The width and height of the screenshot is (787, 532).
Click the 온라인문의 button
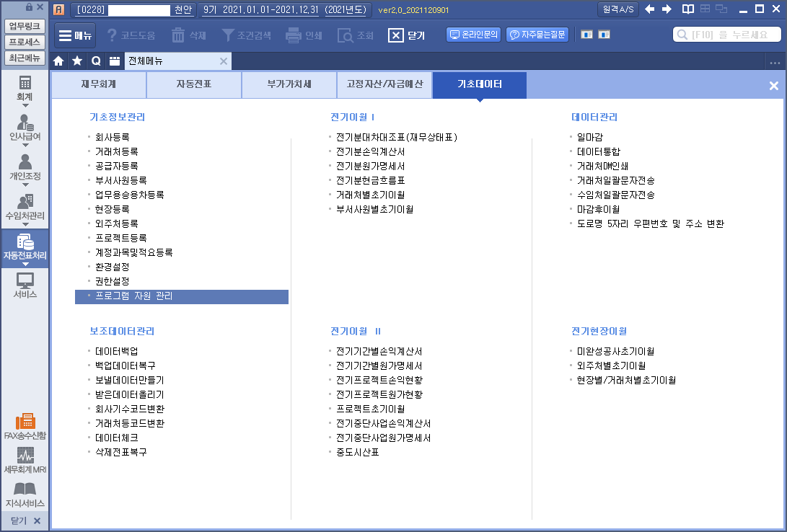[474, 35]
